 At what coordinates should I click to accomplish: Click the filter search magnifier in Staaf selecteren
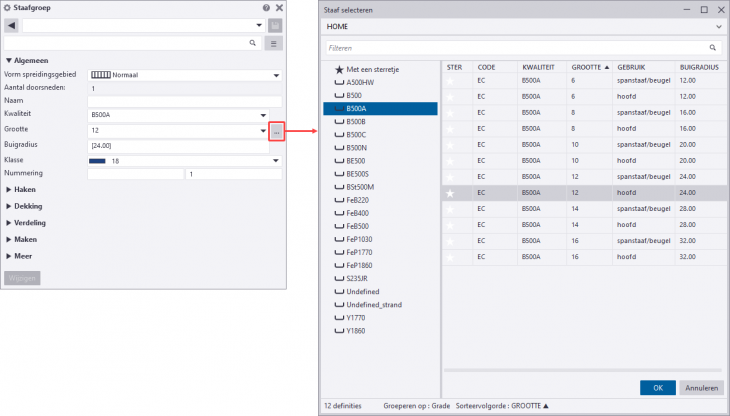click(715, 47)
